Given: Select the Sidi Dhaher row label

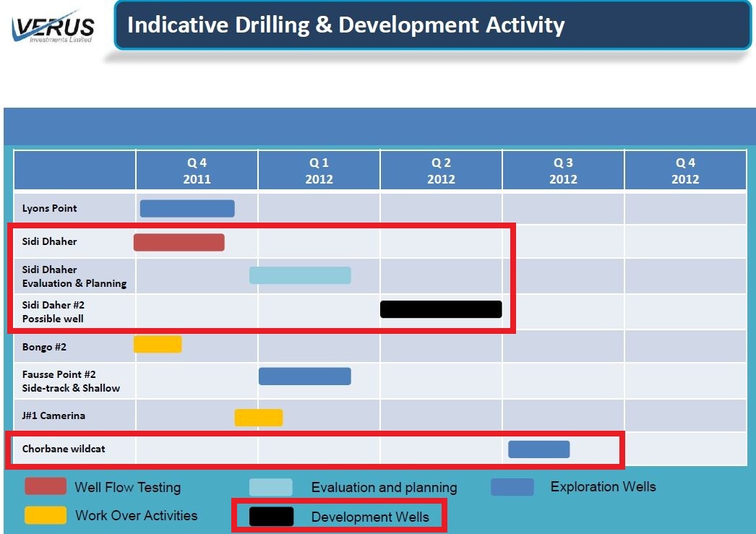Looking at the screenshot, I should (x=49, y=241).
